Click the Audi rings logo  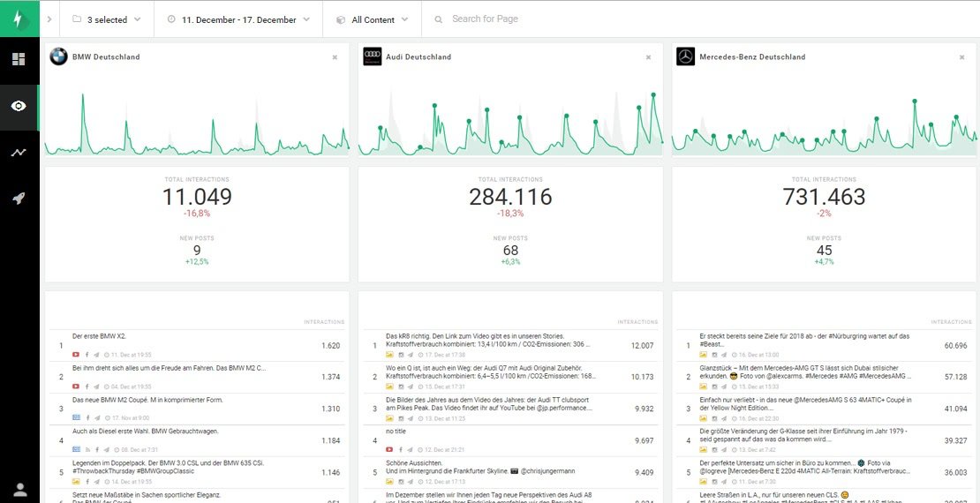(373, 56)
